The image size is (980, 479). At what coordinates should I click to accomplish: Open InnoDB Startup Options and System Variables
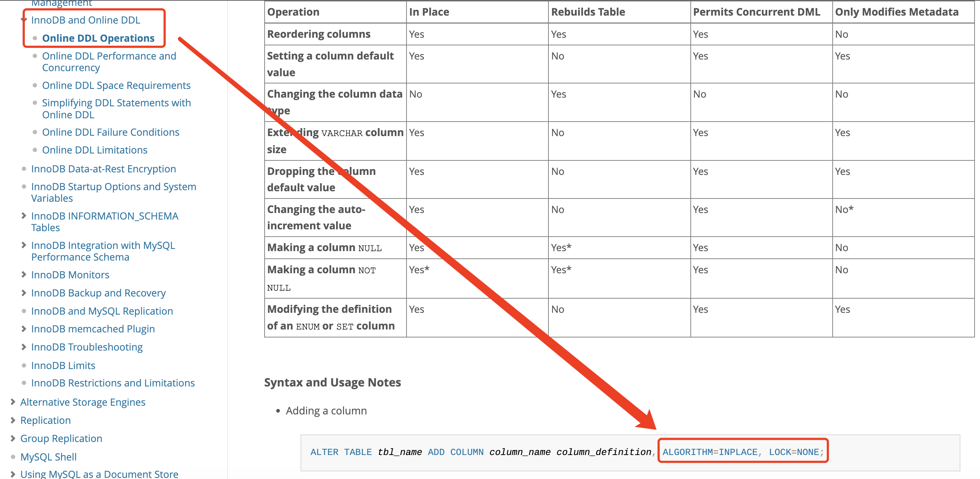pos(113,192)
